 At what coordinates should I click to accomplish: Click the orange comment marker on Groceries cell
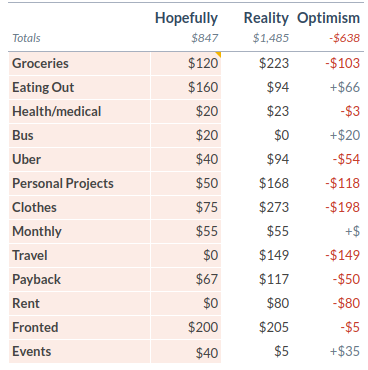218,55
